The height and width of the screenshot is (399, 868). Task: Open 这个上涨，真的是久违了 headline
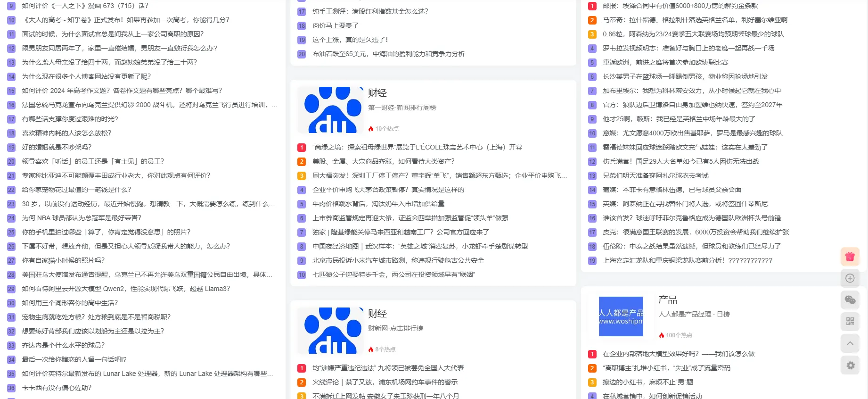[x=350, y=40]
